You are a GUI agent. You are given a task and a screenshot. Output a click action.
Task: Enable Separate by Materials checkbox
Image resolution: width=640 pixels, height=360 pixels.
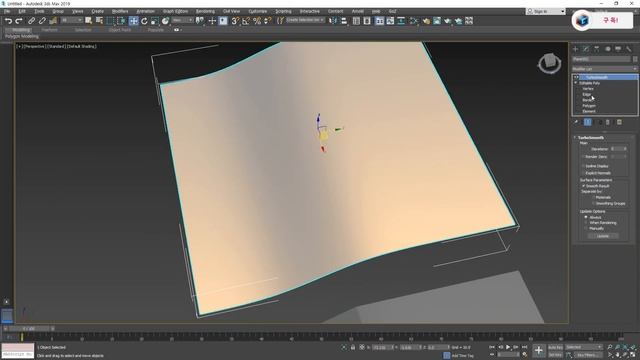pos(594,198)
